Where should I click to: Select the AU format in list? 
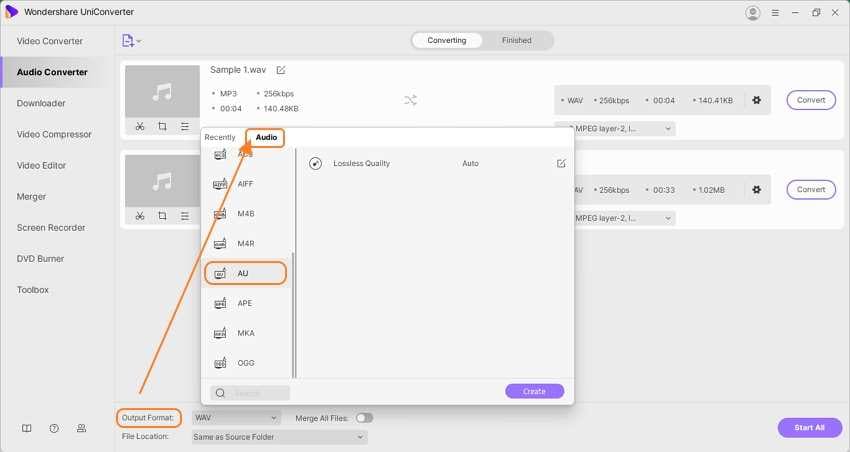245,272
